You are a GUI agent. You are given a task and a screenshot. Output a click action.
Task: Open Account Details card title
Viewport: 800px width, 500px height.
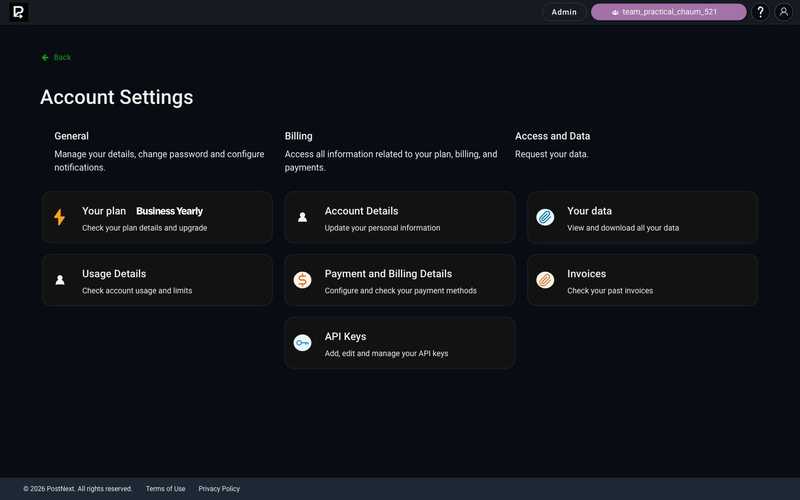tap(361, 211)
